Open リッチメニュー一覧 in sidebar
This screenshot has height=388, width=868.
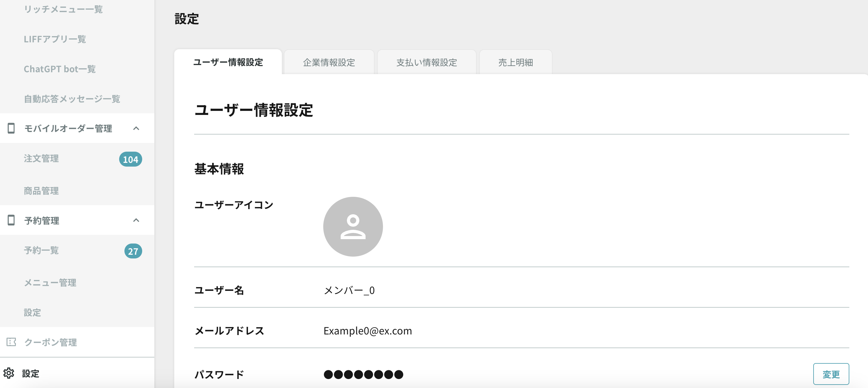coord(63,9)
